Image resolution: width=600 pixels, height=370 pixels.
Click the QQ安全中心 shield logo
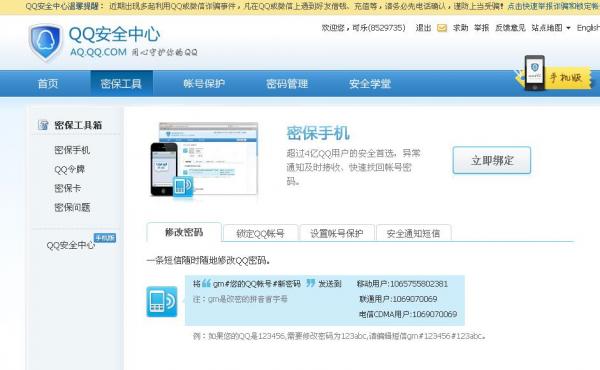(45, 42)
